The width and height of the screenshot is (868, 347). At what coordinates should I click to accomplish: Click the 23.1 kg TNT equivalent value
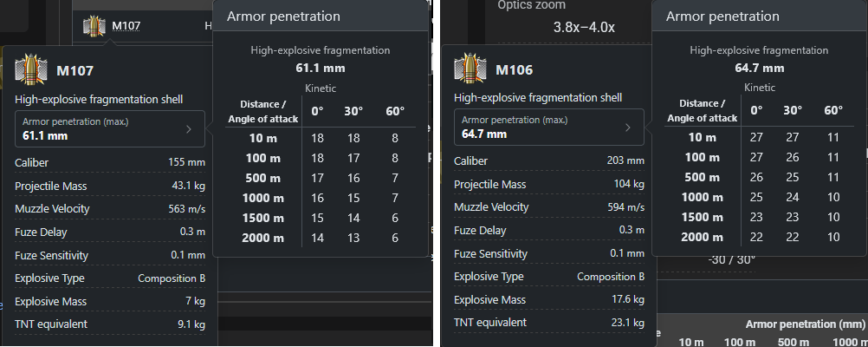point(626,323)
